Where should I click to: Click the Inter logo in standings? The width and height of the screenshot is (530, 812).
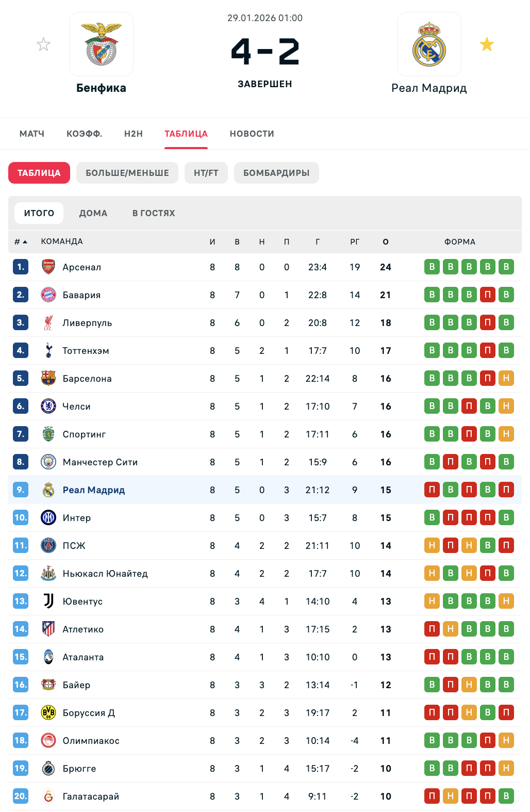tap(48, 517)
